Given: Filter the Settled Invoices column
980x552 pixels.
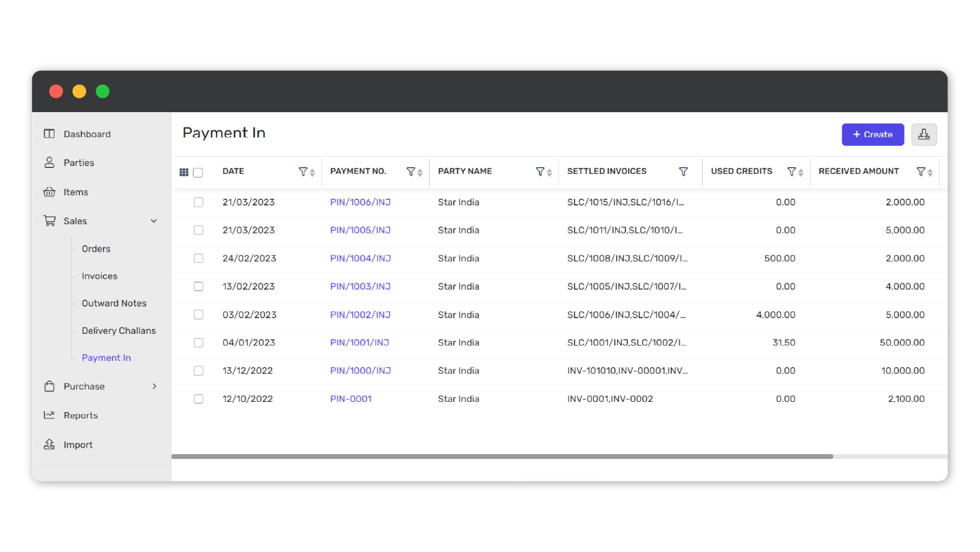Looking at the screenshot, I should point(683,172).
